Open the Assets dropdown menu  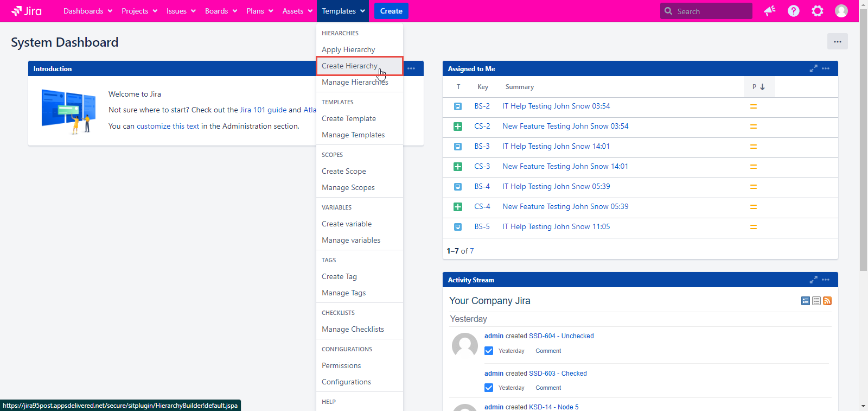tap(297, 11)
